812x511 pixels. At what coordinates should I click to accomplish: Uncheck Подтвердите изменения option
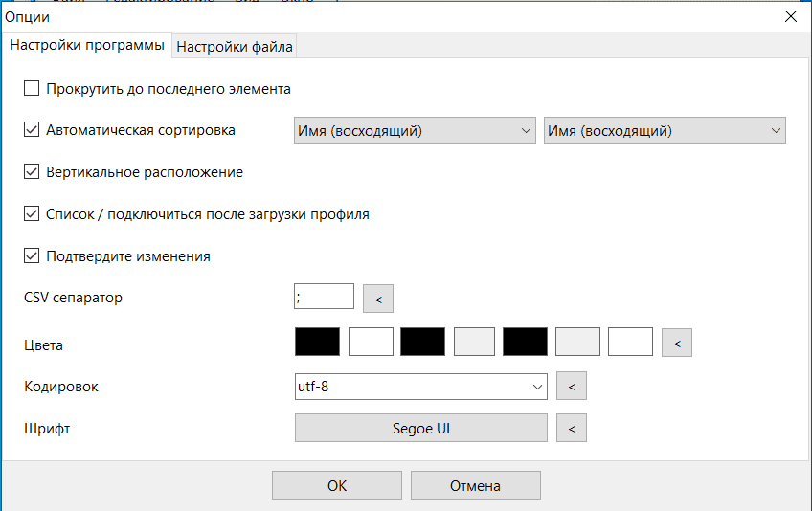point(32,256)
